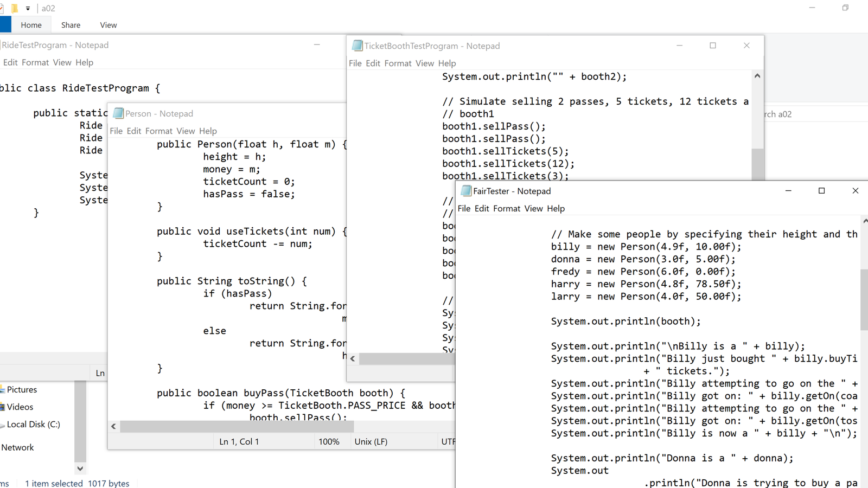Select Videos in Explorer navigation pane
Screen dimensions: 868x488
point(20,407)
